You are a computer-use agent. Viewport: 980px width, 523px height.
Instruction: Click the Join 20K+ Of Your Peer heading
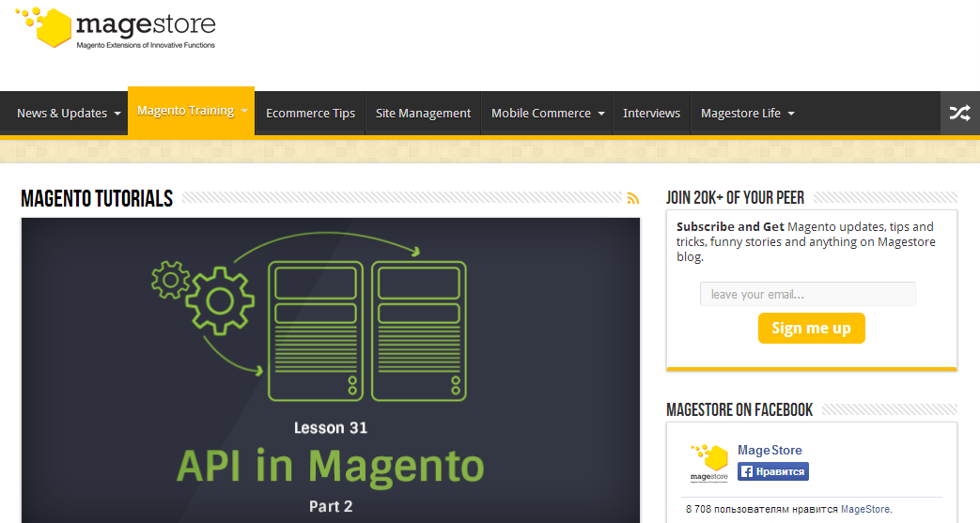(x=735, y=198)
